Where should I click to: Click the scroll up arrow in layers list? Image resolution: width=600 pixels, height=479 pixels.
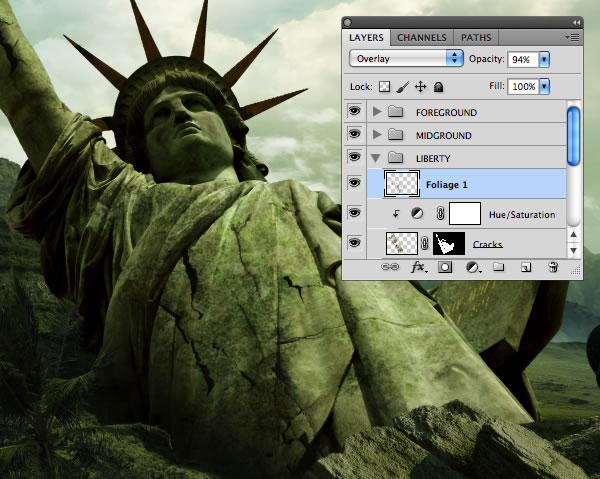pyautogui.click(x=573, y=235)
